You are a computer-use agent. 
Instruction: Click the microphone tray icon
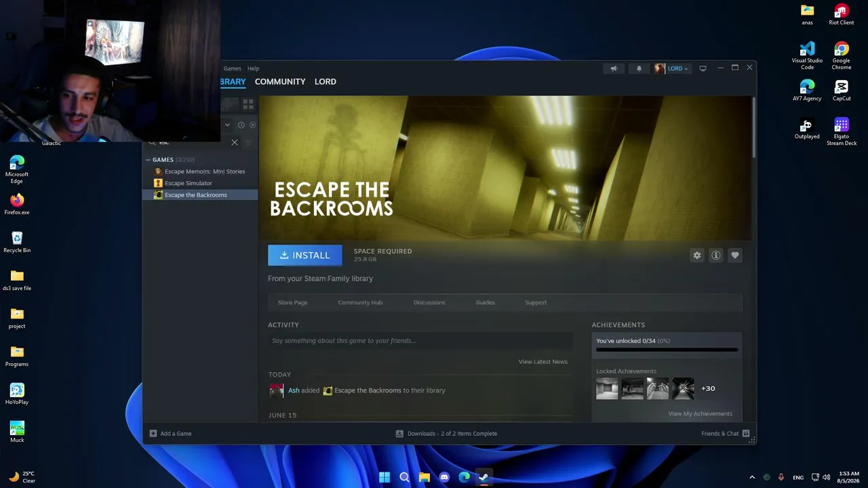781,477
